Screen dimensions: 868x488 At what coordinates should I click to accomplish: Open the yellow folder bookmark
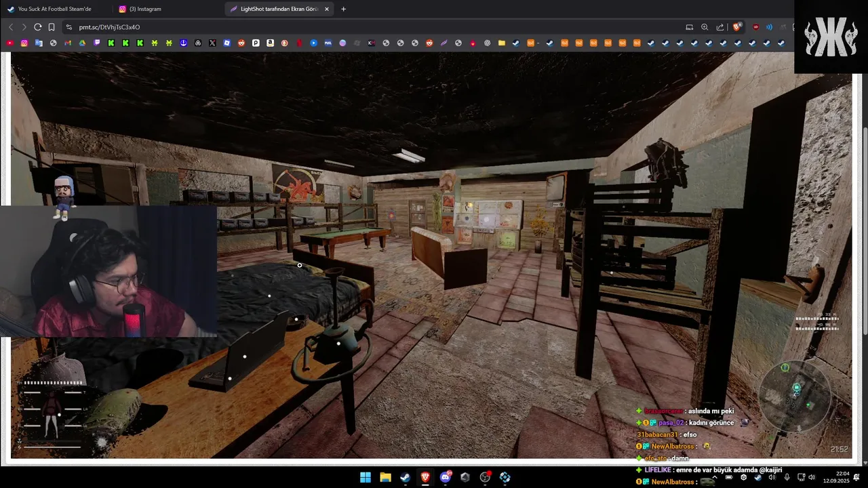coord(502,43)
